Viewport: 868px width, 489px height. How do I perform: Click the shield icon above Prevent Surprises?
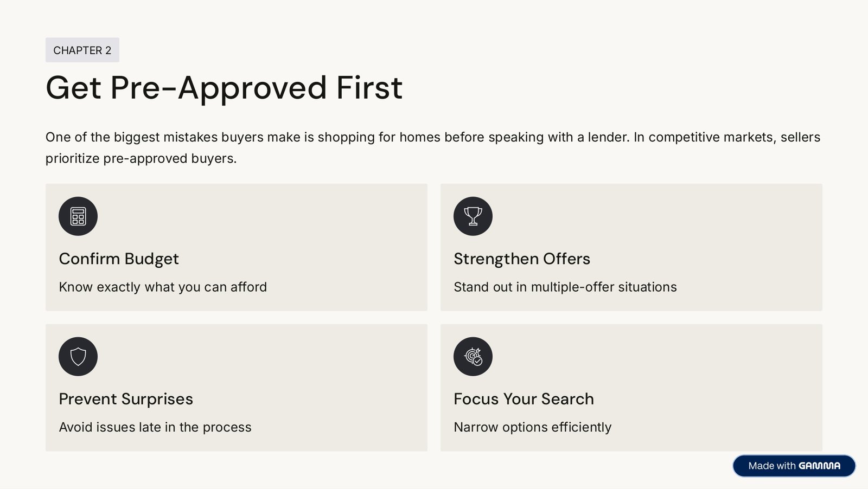pos(78,357)
